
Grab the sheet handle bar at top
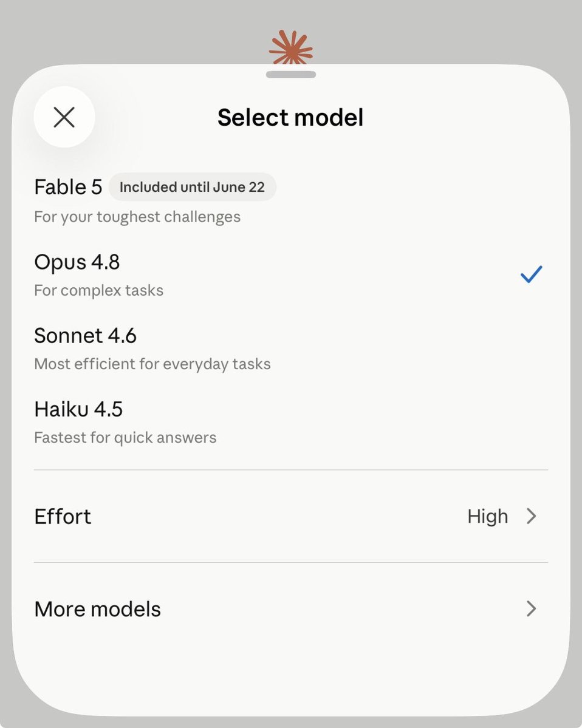point(291,74)
